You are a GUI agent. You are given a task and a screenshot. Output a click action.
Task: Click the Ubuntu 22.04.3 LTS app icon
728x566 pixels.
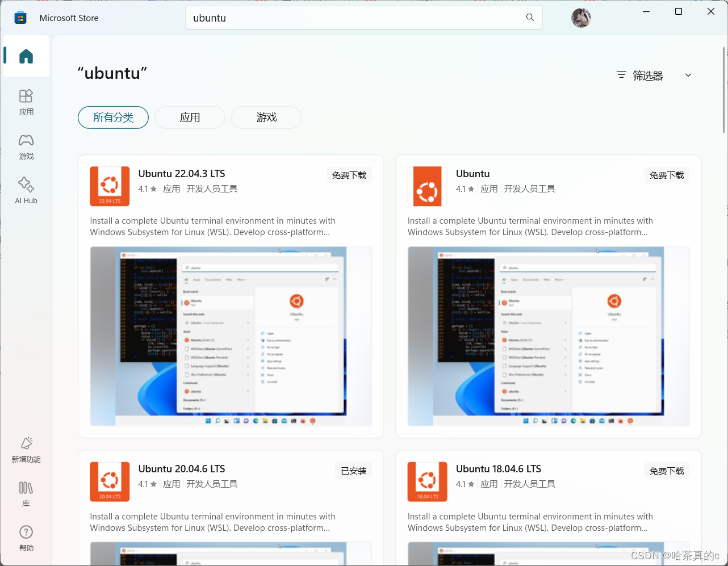coord(110,186)
